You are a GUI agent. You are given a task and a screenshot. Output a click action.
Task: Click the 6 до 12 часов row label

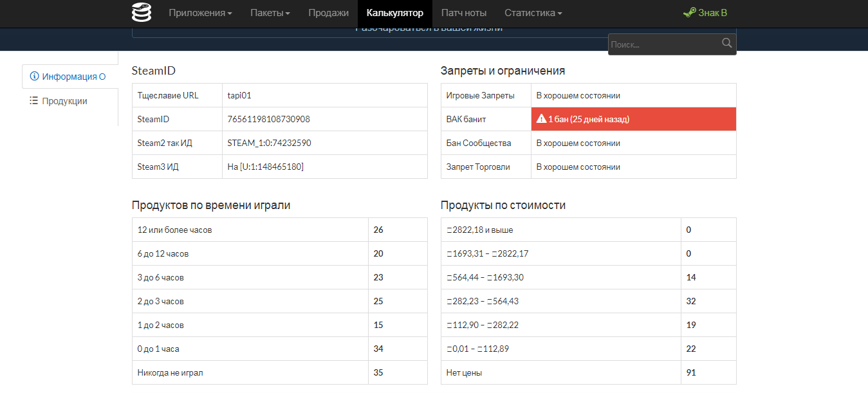tap(163, 253)
